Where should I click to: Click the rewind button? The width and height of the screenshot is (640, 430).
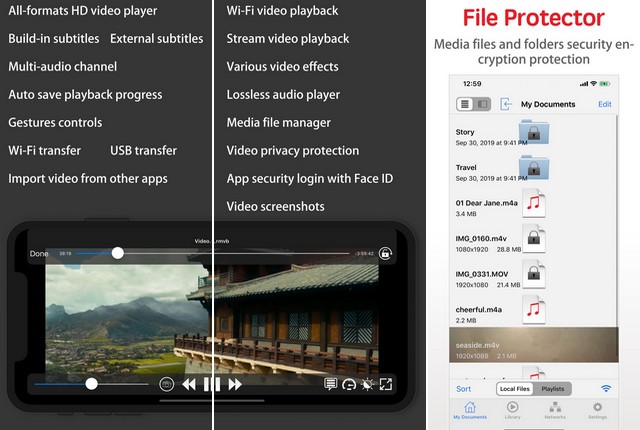coord(189,384)
